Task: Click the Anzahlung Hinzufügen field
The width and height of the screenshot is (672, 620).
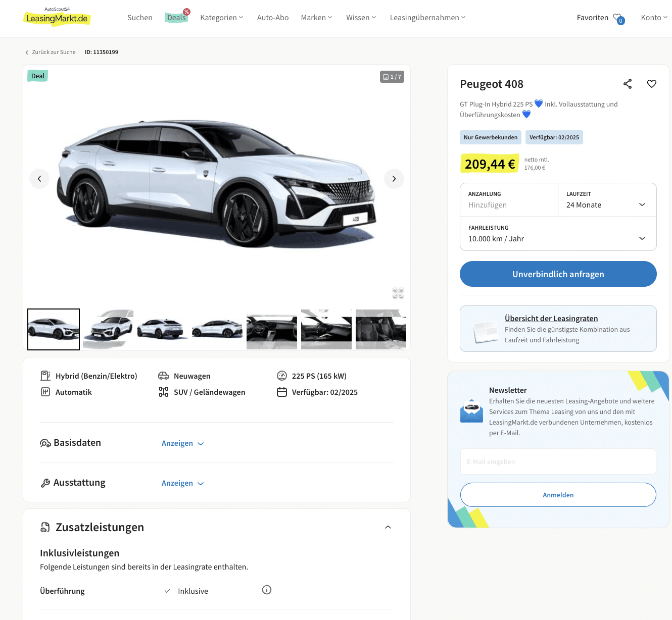Action: coord(509,200)
